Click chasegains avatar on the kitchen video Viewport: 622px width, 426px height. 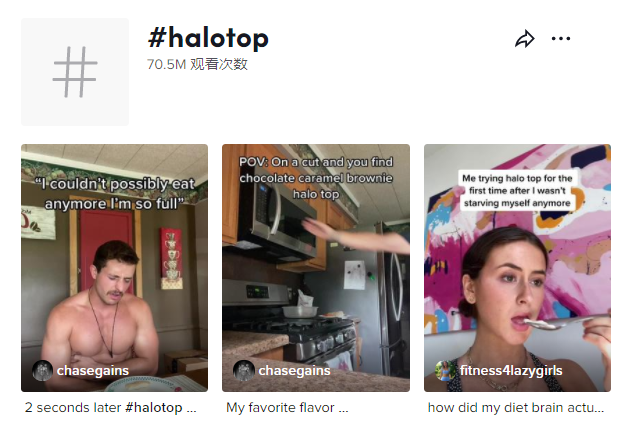244,370
